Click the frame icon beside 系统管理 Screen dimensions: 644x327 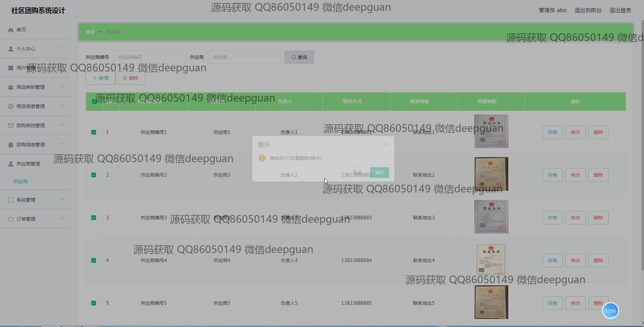pos(11,200)
